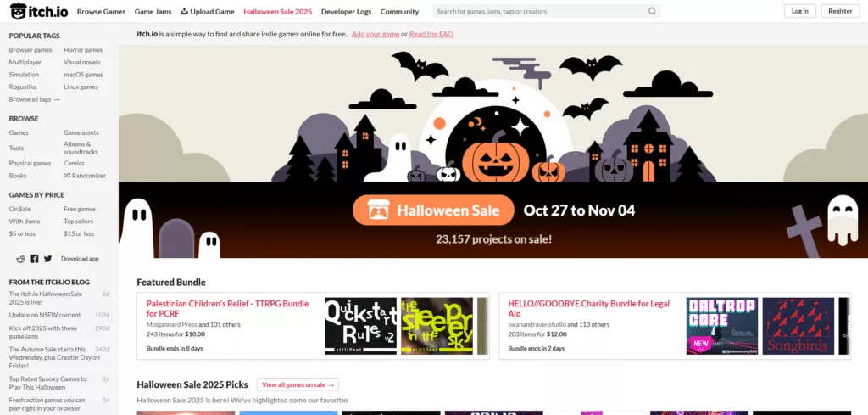Open the Facebook social icon
Screen dimensions: 868x415
[34, 259]
